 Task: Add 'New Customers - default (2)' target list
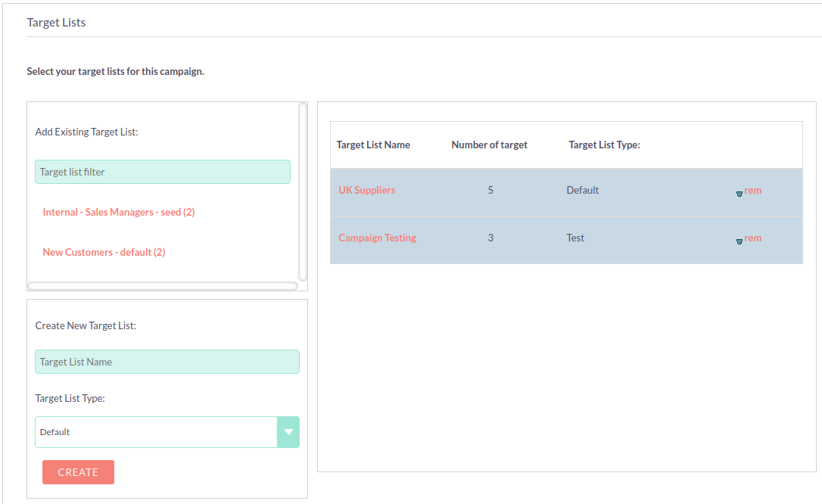pyautogui.click(x=104, y=253)
